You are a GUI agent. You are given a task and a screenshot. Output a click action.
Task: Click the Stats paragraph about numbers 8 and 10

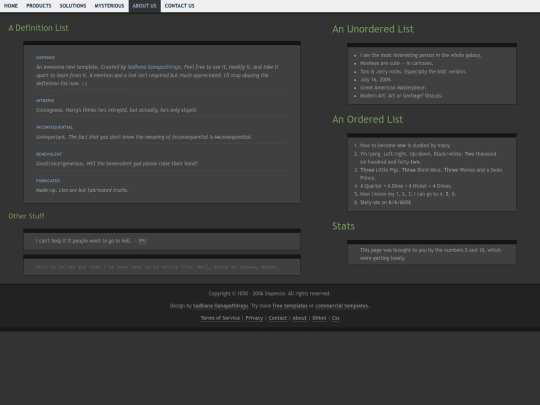(430, 254)
